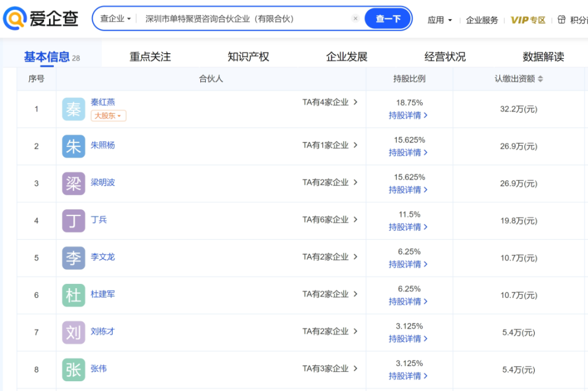Open the 应用 dropdown menu
The width and height of the screenshot is (588, 391).
[439, 20]
